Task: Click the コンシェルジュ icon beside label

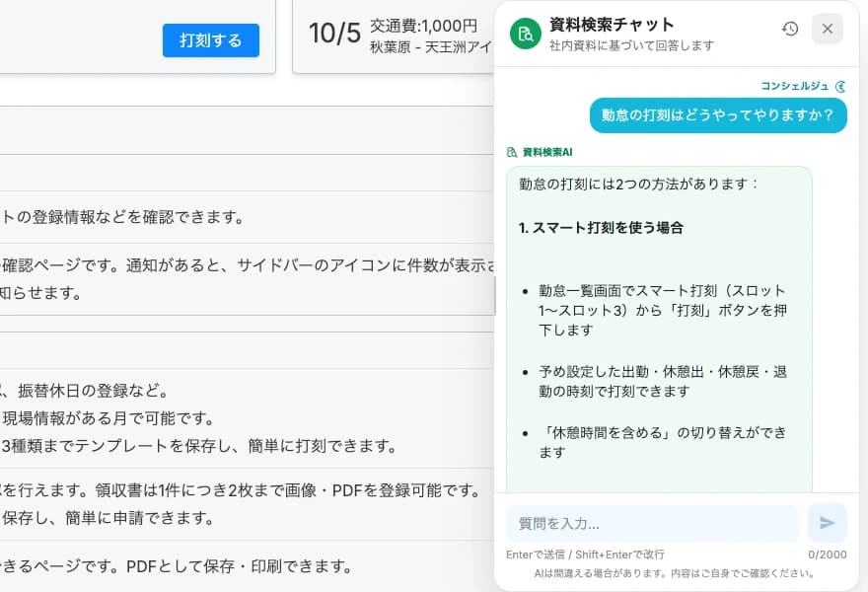Action: (x=840, y=87)
